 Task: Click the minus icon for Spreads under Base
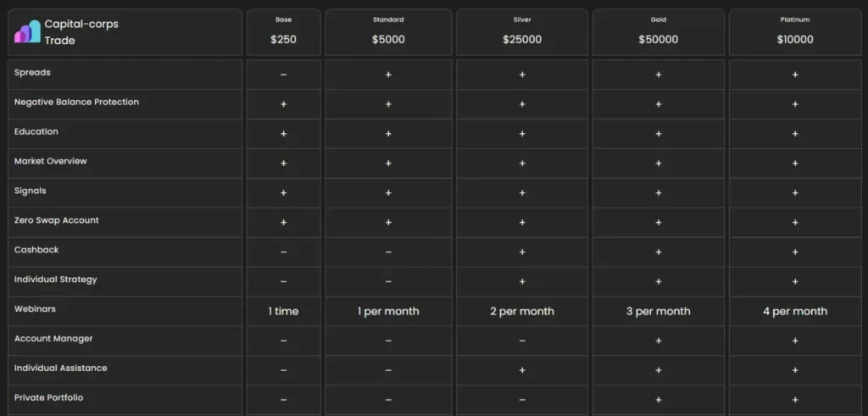[283, 75]
